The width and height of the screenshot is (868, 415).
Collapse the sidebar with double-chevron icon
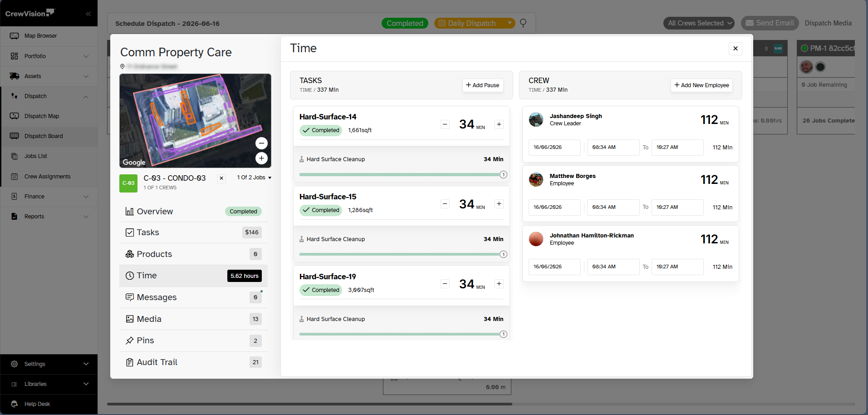coord(88,14)
